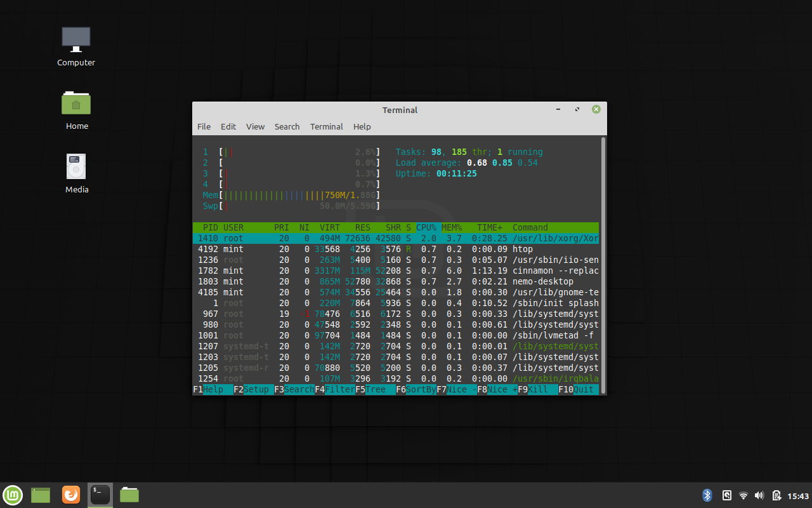Select the process row with PID 967
The height and width of the screenshot is (508, 812).
396,314
